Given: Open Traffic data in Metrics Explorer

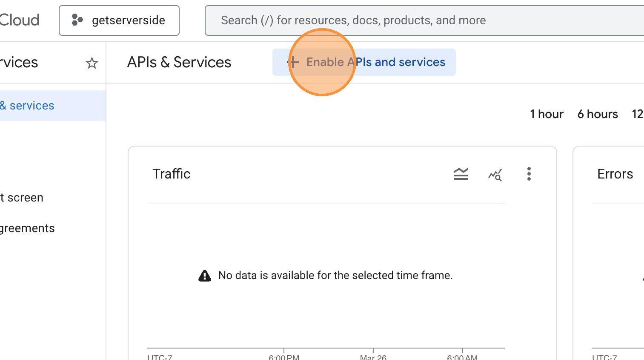Looking at the screenshot, I should (x=495, y=174).
